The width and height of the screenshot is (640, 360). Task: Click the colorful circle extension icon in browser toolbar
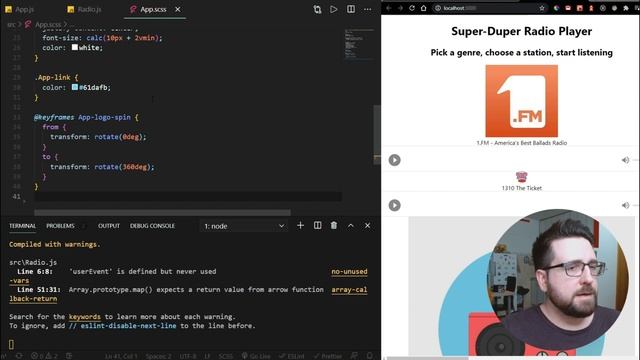tap(556, 8)
